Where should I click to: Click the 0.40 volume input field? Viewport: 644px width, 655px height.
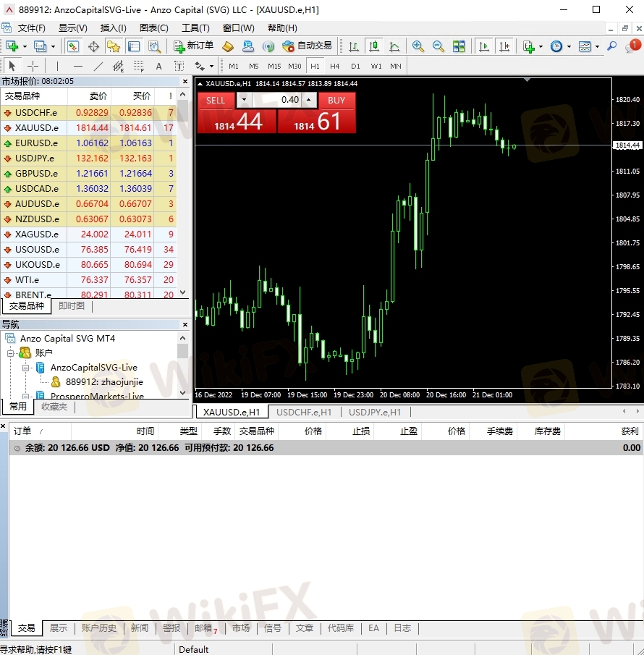coord(276,100)
